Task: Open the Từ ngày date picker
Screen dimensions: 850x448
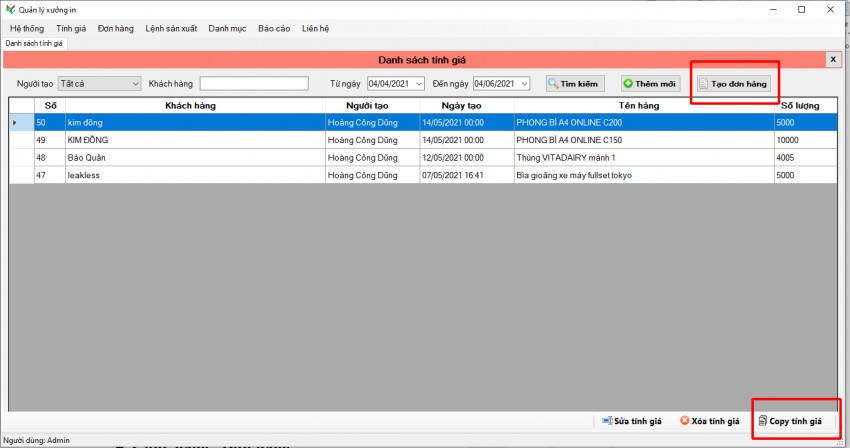Action: [419, 83]
